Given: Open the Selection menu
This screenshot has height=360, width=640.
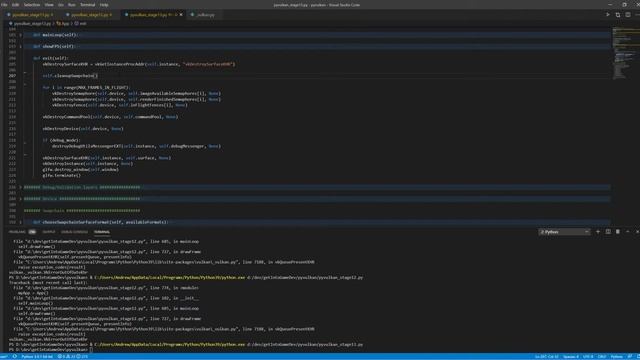Looking at the screenshot, I should tap(32, 5).
